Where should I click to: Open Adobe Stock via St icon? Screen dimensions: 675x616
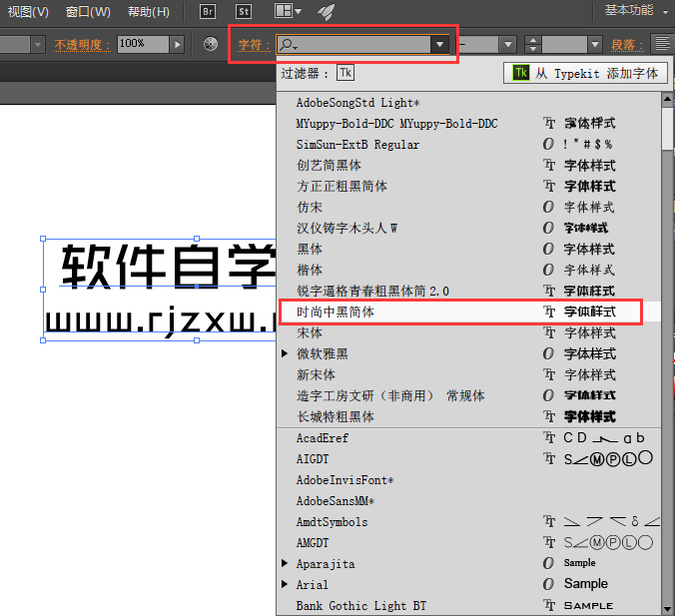tap(244, 11)
